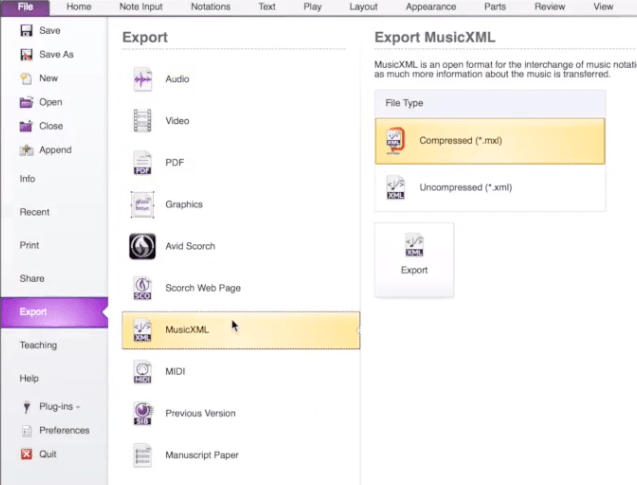
Task: Select the MusicXML icon in export list
Action: coord(143,330)
